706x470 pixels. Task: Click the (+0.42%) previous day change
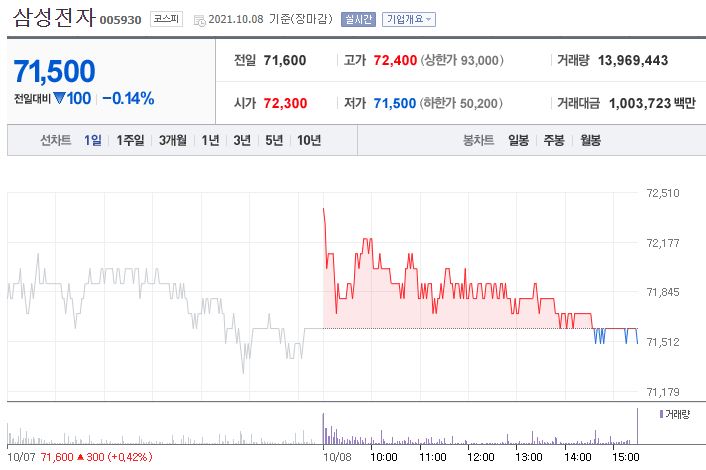(x=129, y=457)
